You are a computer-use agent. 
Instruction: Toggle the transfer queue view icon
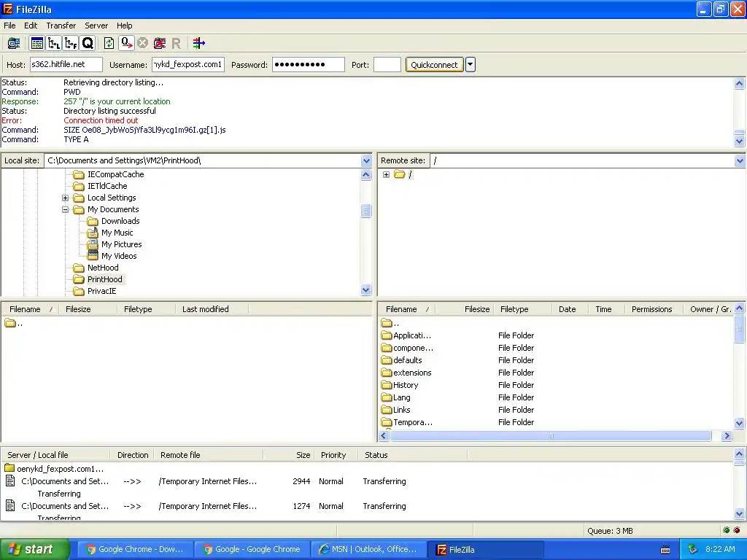88,43
